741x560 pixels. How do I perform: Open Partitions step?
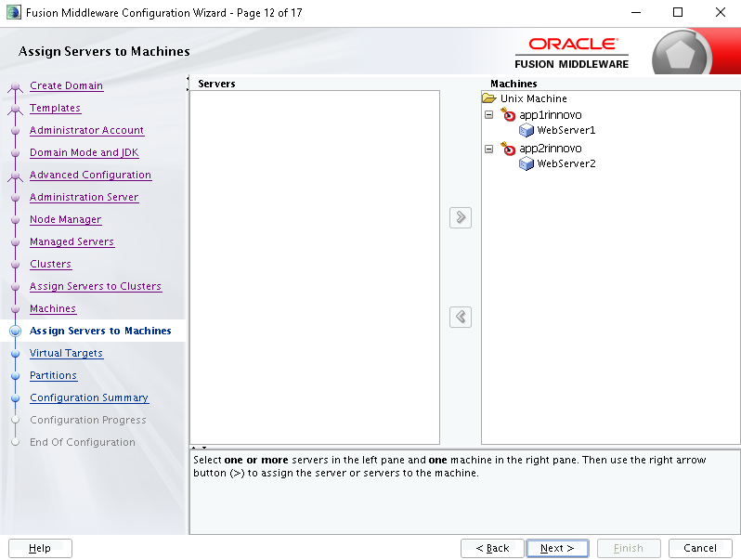tap(53, 376)
